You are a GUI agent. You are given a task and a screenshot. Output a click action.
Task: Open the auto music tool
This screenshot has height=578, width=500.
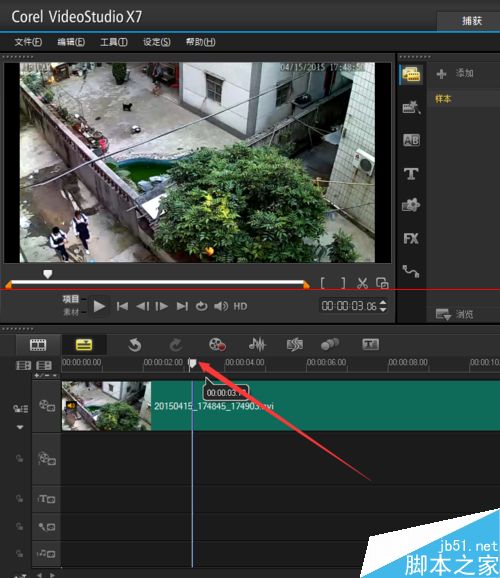point(295,345)
